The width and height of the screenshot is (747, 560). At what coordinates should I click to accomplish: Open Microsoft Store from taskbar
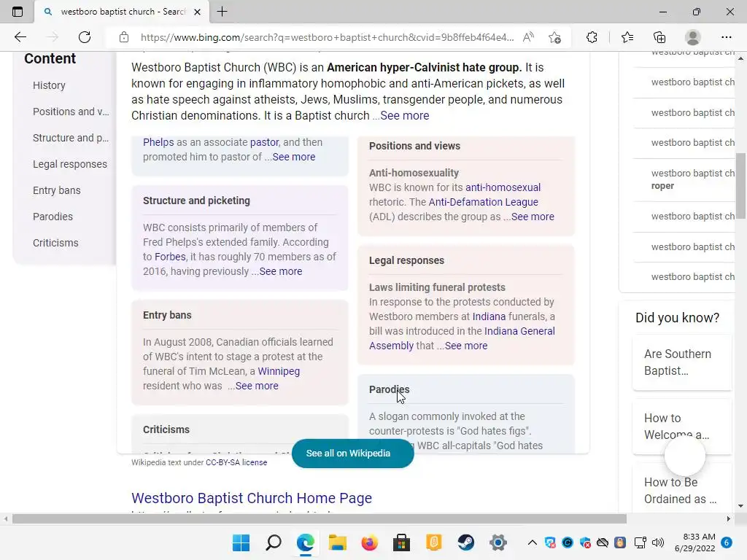401,542
